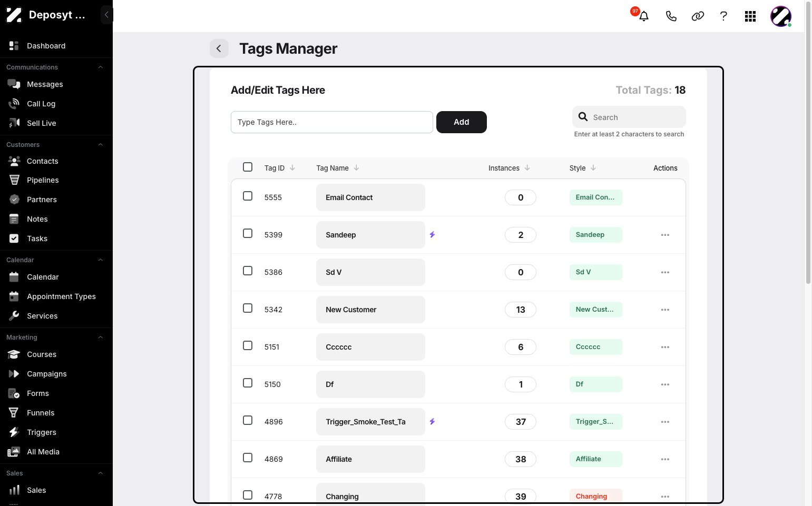Open actions menu for New Customer tag
Image resolution: width=812 pixels, height=506 pixels.
[x=665, y=310]
